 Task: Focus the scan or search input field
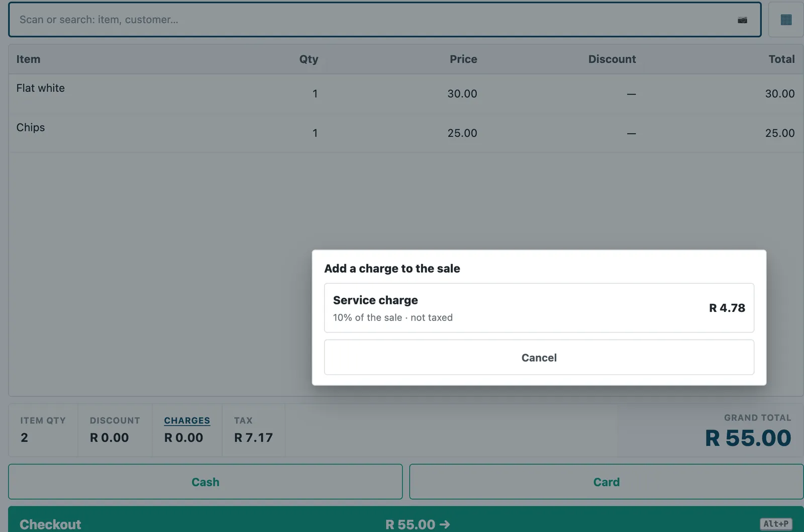(x=385, y=20)
